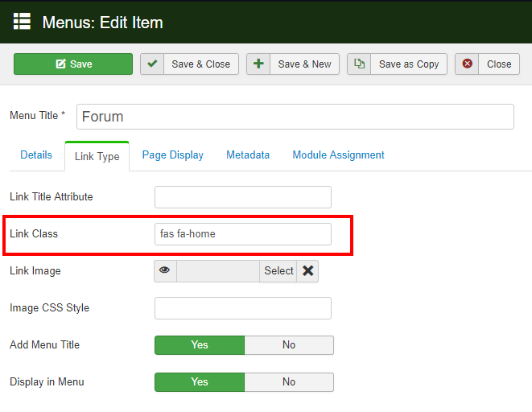Go to the Metadata tab

[x=248, y=155]
